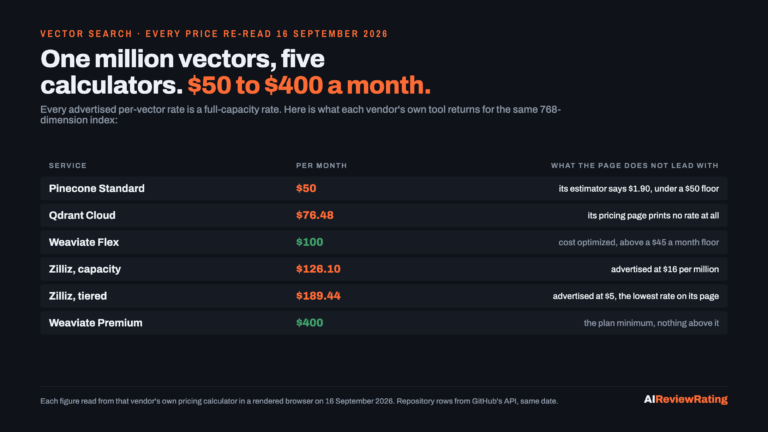Click the orange '$50 to $400 a month' text
Screen dimensions: 768x432
tap(309, 85)
